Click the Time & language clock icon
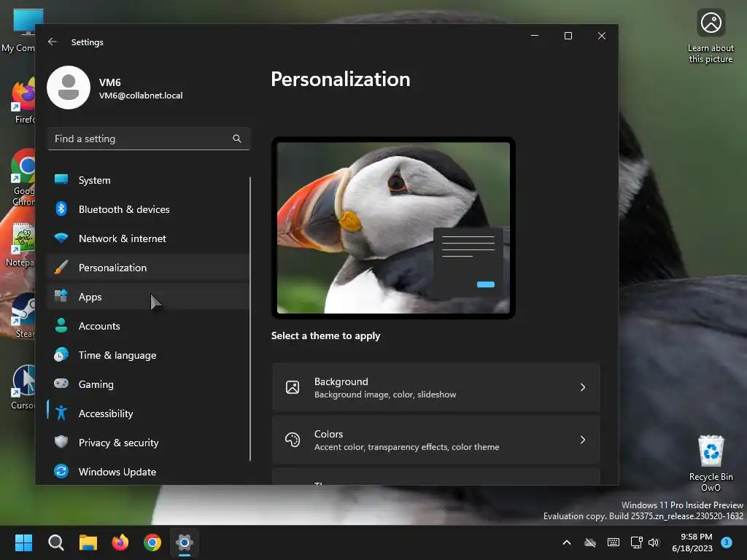 [61, 355]
